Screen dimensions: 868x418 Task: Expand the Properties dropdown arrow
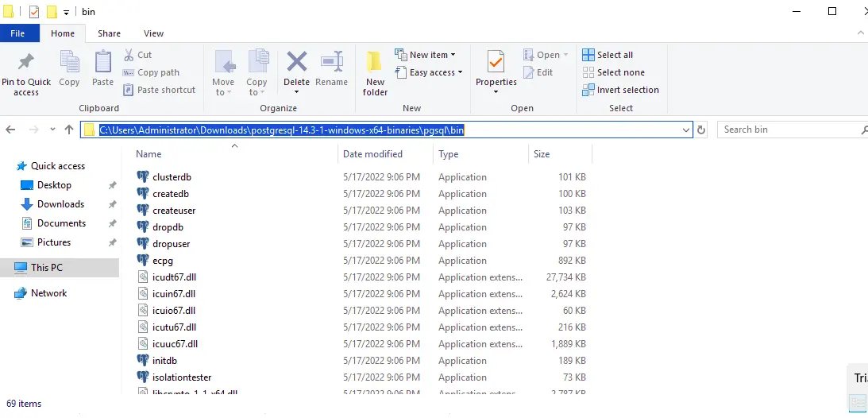coord(496,92)
